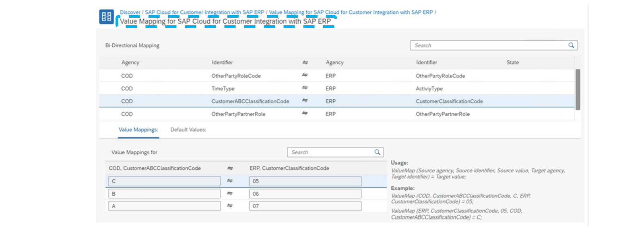
Task: Click the State column header
Action: (512, 62)
